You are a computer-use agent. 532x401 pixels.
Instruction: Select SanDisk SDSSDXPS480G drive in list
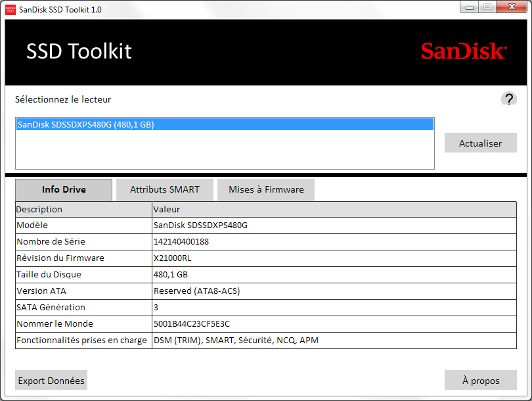[x=225, y=125]
